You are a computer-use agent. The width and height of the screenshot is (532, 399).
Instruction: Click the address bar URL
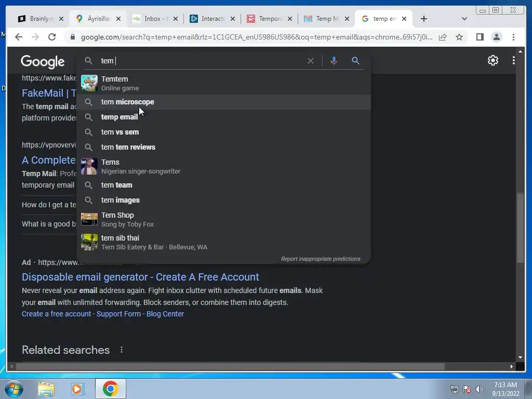pyautogui.click(x=257, y=37)
